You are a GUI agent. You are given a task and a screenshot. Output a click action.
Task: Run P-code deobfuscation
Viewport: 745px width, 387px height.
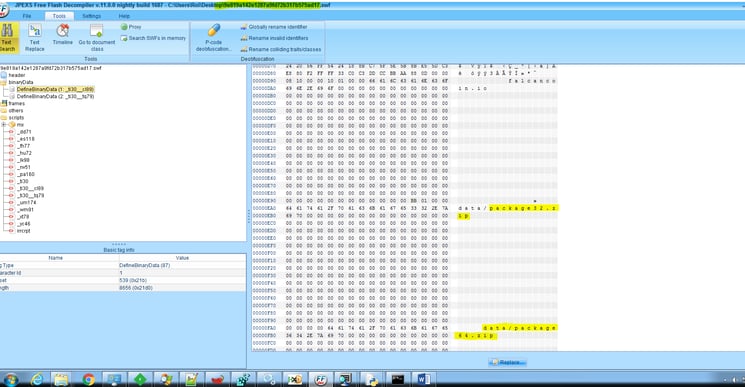[213, 37]
